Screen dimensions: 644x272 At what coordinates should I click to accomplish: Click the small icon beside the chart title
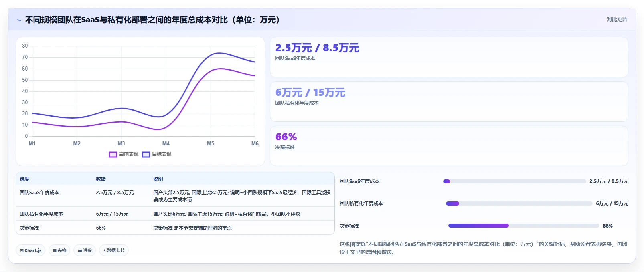click(x=19, y=20)
